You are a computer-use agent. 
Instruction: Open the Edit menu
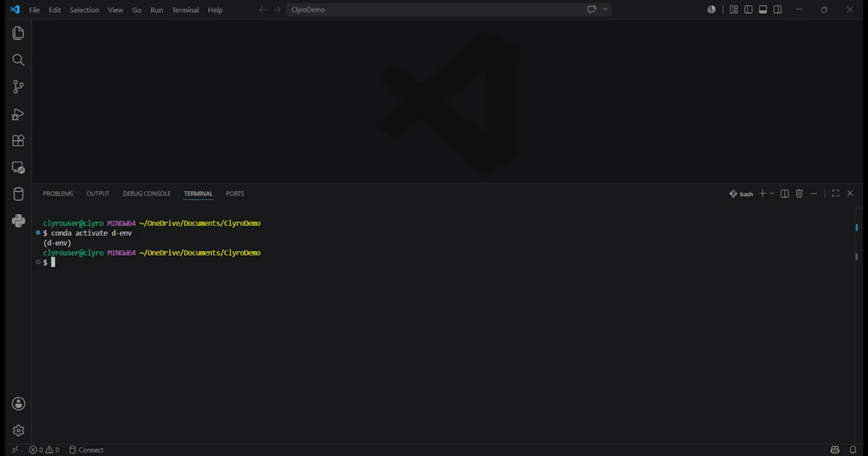pos(55,10)
